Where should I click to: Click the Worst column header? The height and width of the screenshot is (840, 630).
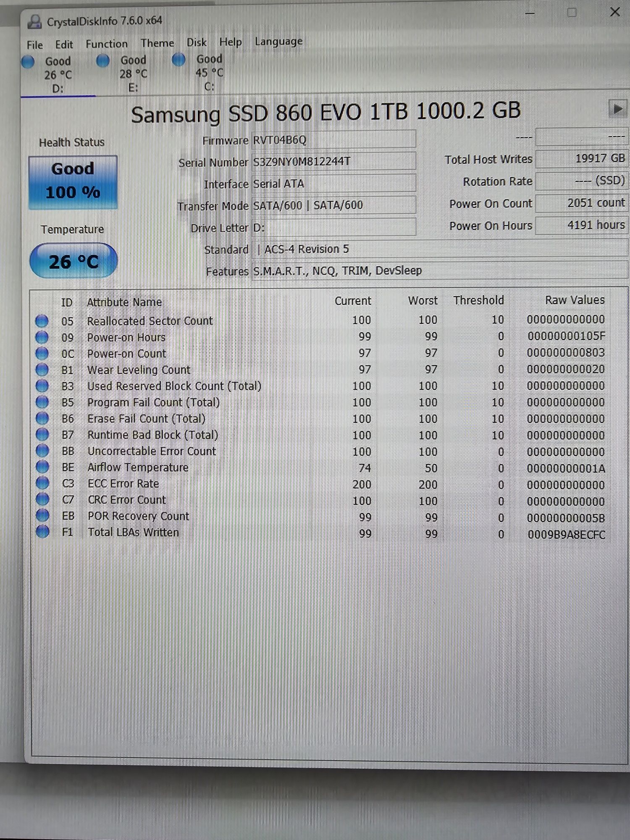click(x=423, y=300)
